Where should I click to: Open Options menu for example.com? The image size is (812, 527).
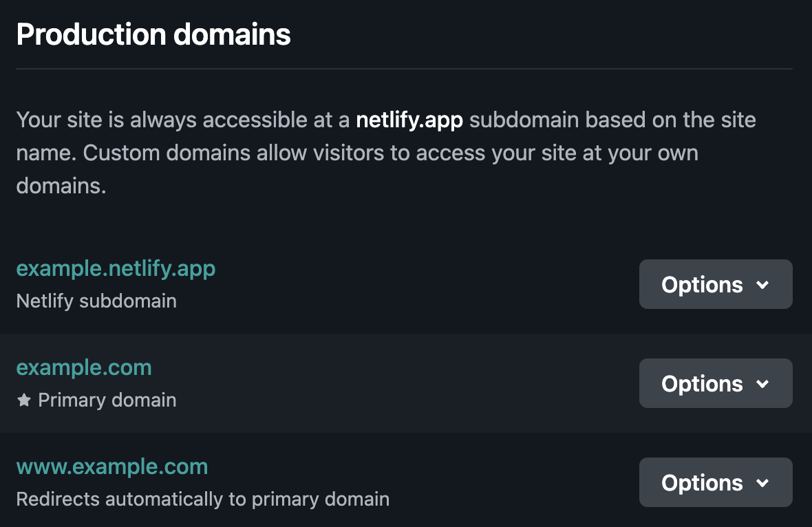(716, 383)
